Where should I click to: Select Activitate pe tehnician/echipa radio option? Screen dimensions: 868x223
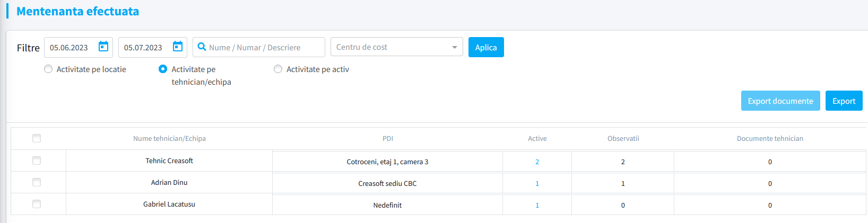163,69
